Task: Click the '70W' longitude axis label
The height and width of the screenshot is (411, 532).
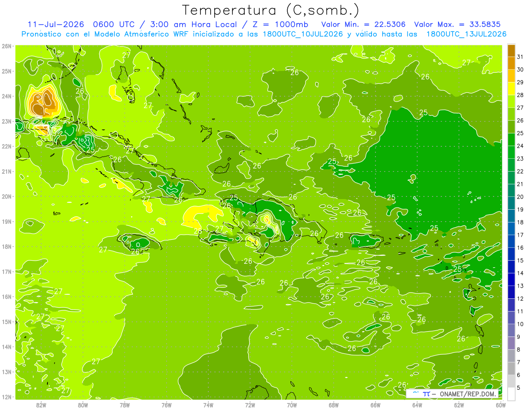Action: [x=292, y=405]
